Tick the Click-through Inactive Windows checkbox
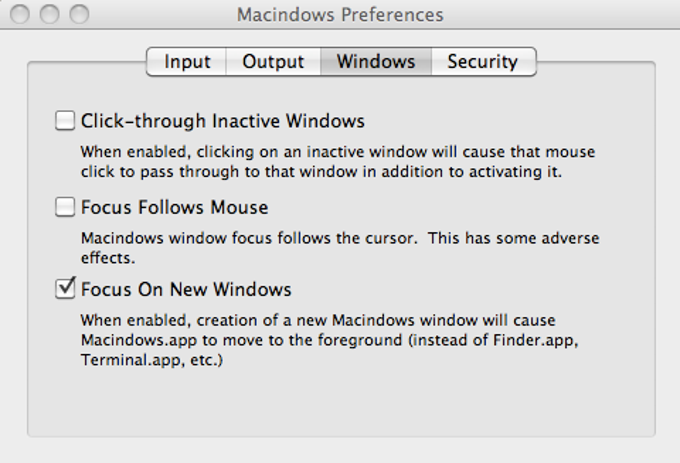Screen dimensions: 680x463 pyautogui.click(x=65, y=121)
